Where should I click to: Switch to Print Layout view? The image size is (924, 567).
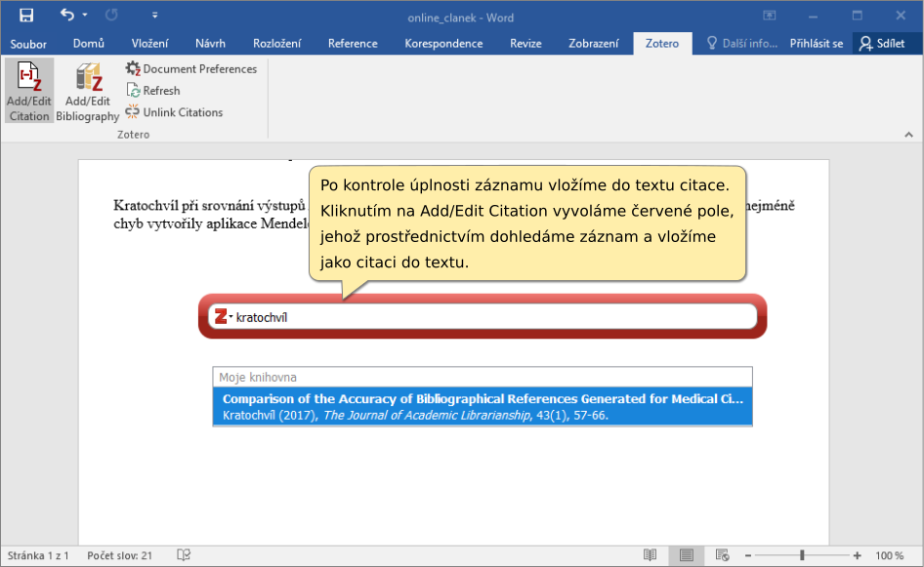tap(686, 555)
